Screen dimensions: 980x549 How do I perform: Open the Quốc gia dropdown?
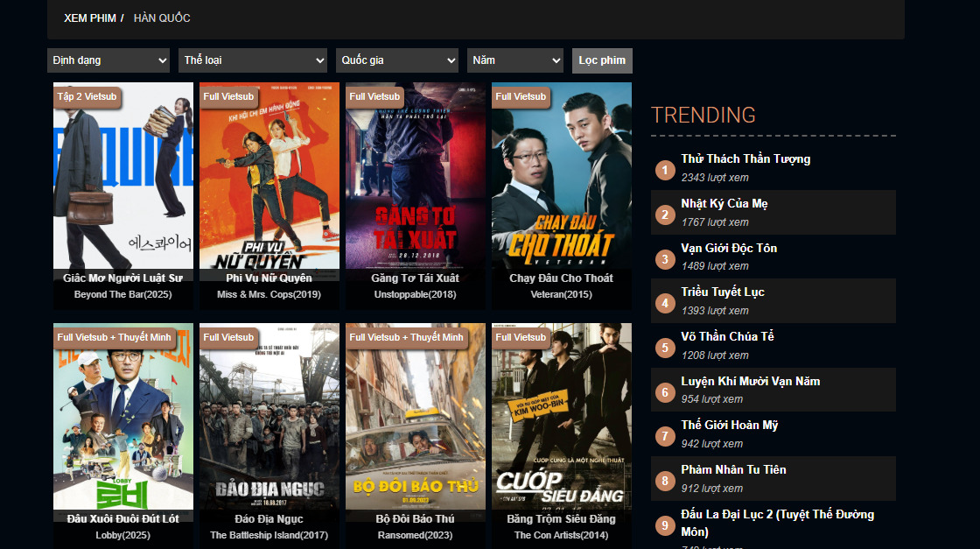pos(397,60)
